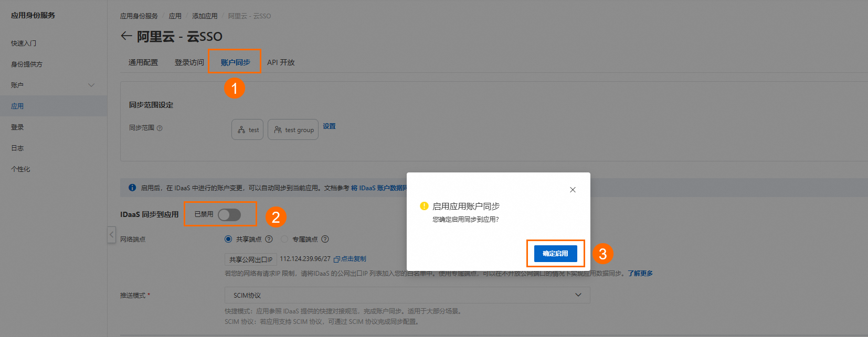
Task: Select the 共享端点 radio button
Action: [228, 239]
